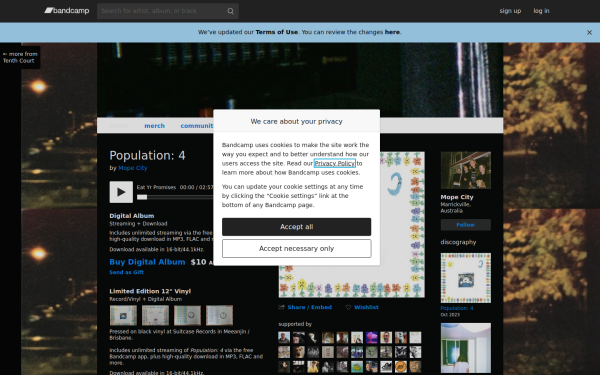Select the music tab
Screen dimensions: 600x375
119,126
